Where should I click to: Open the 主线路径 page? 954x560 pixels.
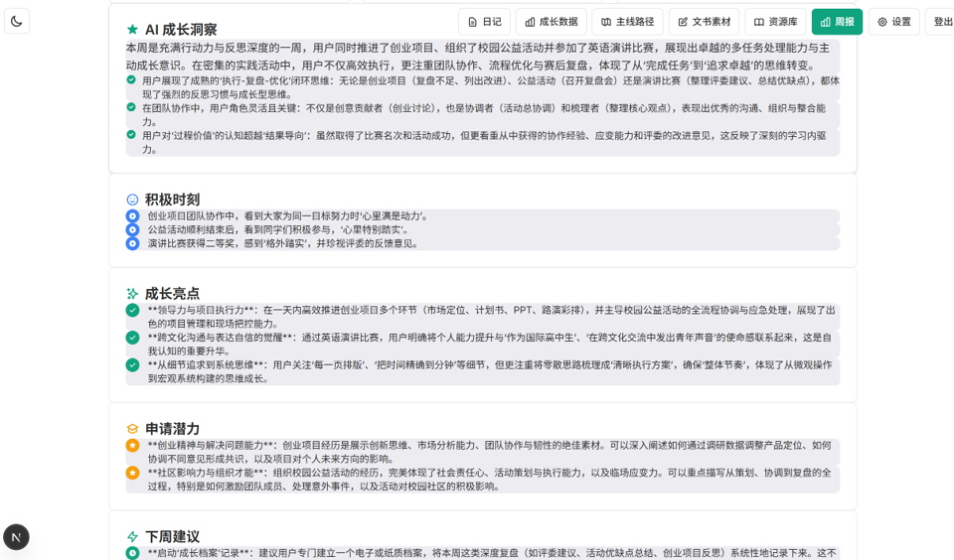[628, 22]
